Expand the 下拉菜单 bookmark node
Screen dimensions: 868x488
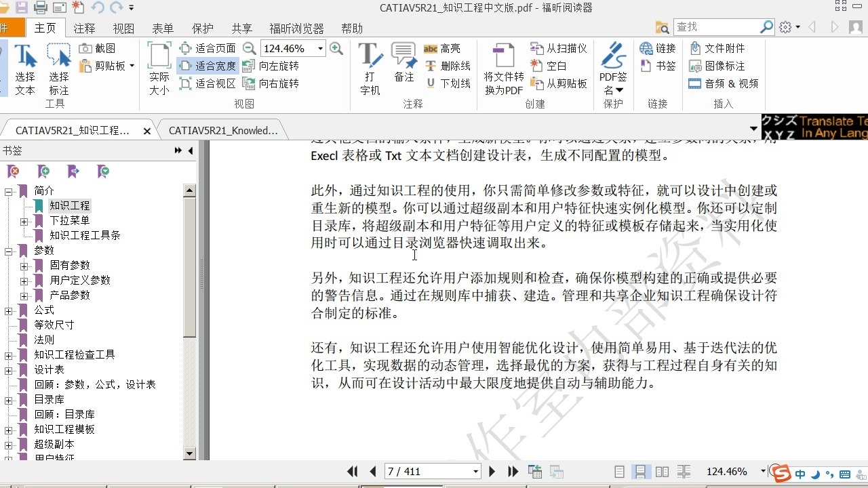(24, 222)
